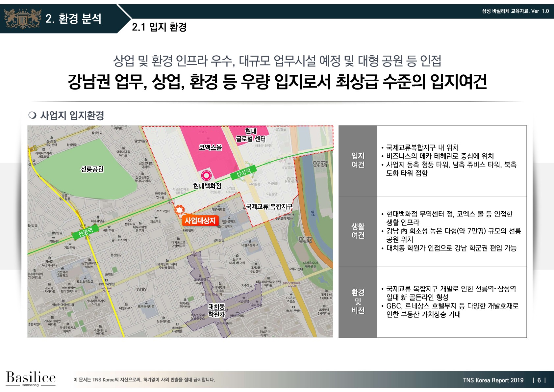Select the 2.1 입지 환경 subsection title
This screenshot has height=392, width=554.
coord(159,27)
